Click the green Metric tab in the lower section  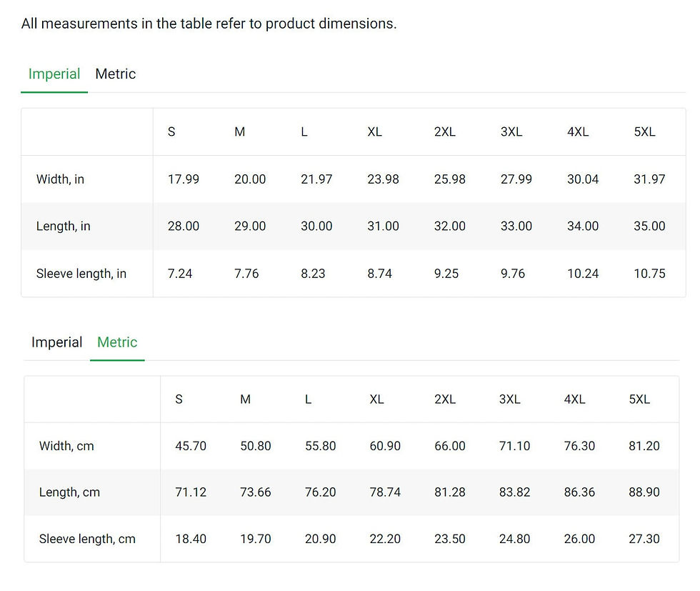[117, 342]
